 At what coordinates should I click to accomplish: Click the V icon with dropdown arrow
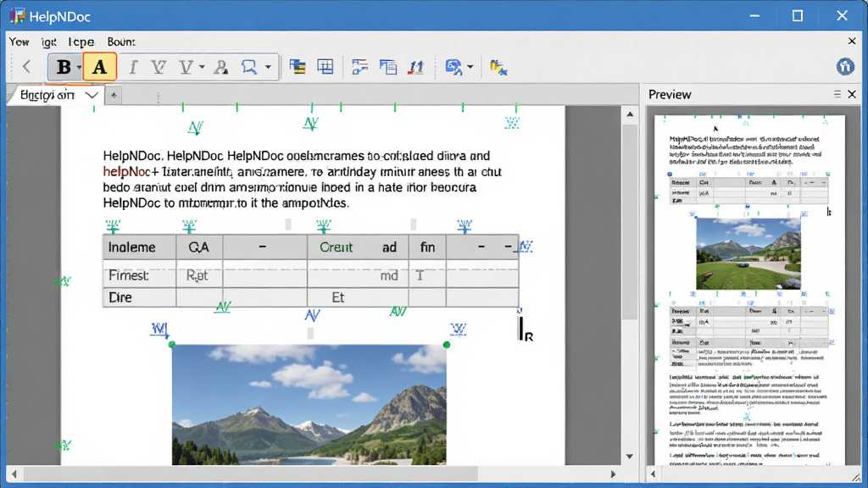click(x=186, y=67)
